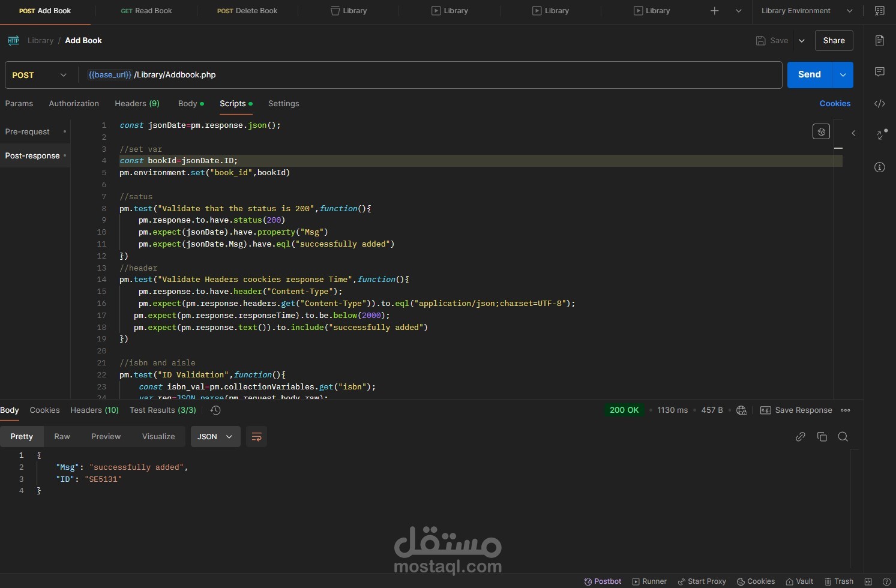Viewport: 896px width, 588px height.
Task: Click the Library breadcrumb link
Action: (40, 41)
